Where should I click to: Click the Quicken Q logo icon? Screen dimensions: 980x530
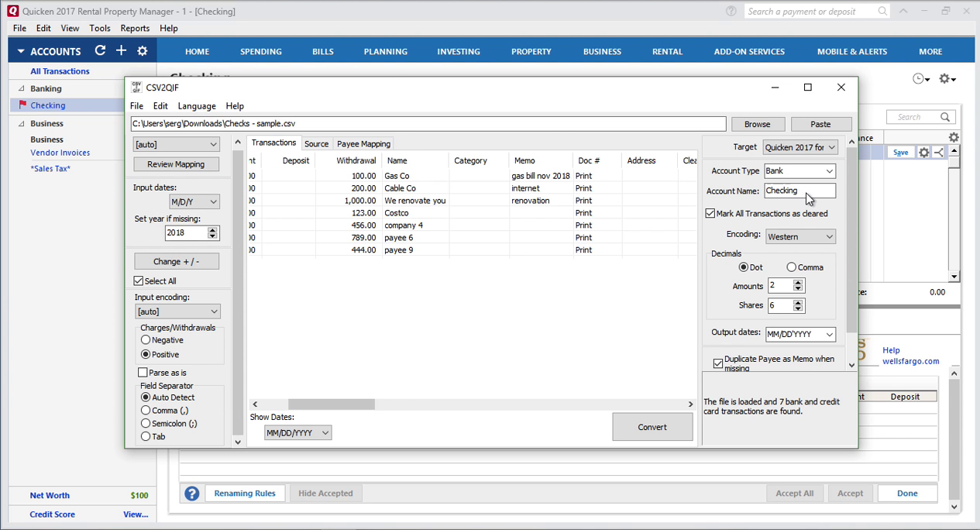click(x=12, y=11)
